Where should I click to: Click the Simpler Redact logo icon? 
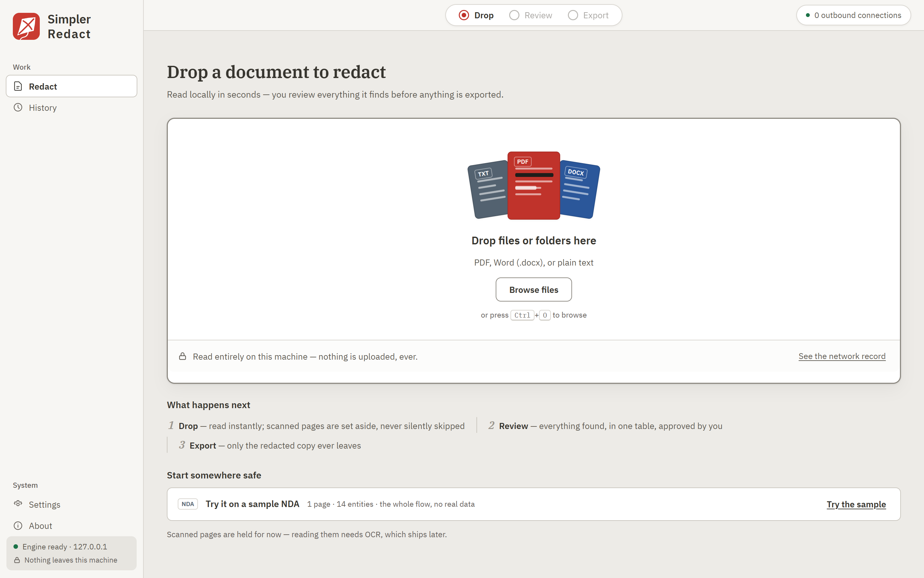(26, 26)
